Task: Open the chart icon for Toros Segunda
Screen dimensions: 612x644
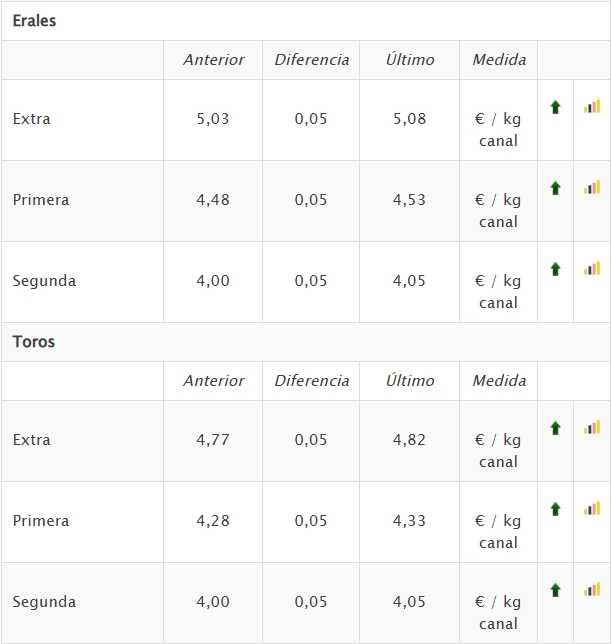Action: pos(592,589)
